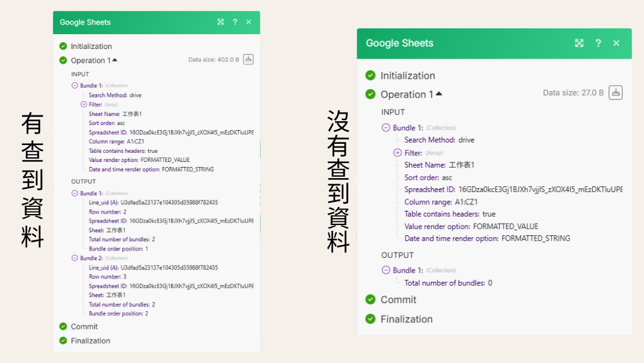Click 'Row number: 3' in left output
The image size is (644, 363).
coord(108,277)
